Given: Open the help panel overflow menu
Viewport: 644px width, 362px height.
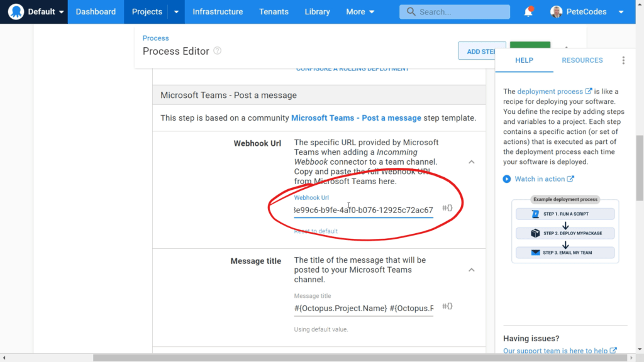Looking at the screenshot, I should (623, 60).
